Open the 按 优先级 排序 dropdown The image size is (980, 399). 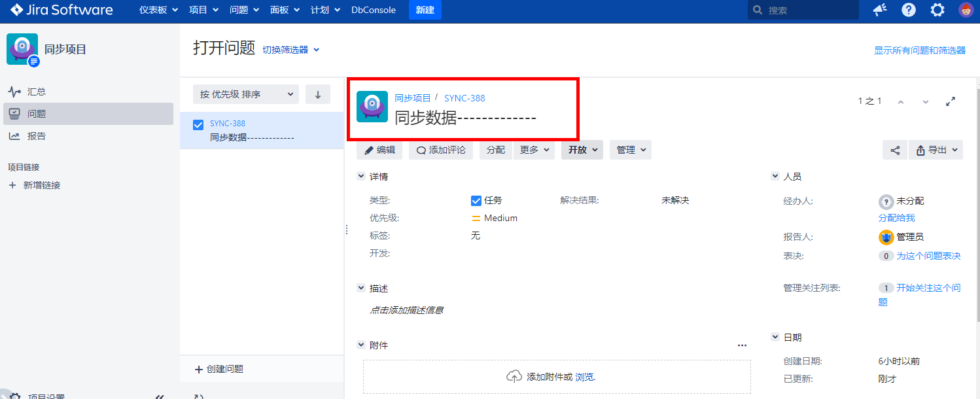coord(246,94)
